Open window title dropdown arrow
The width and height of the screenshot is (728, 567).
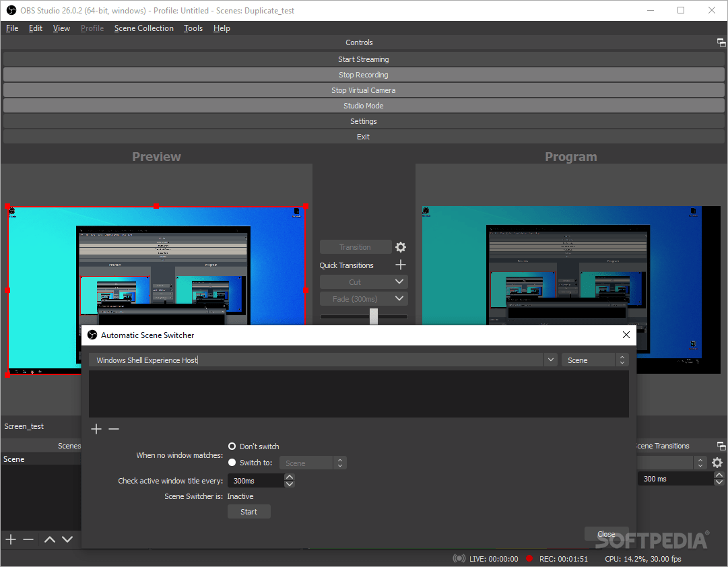pyautogui.click(x=551, y=360)
